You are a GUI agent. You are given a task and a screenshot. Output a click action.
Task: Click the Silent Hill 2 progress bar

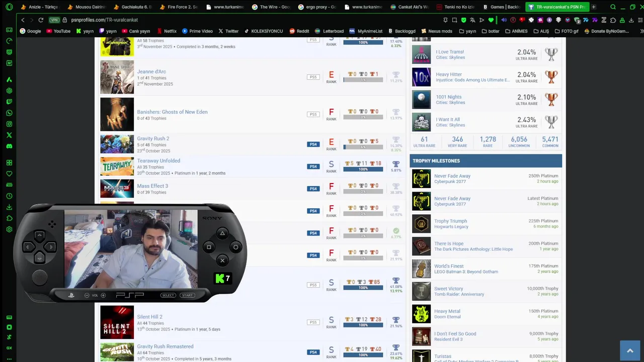point(363,325)
